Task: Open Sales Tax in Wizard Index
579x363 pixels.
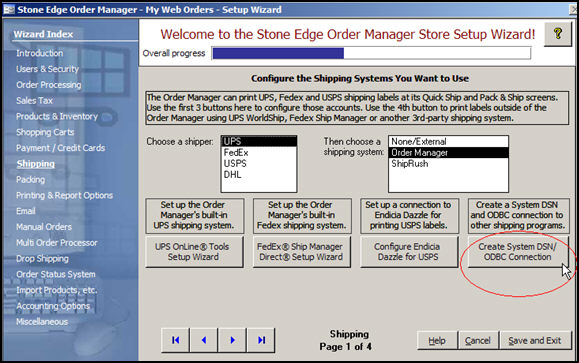Action: [x=34, y=100]
